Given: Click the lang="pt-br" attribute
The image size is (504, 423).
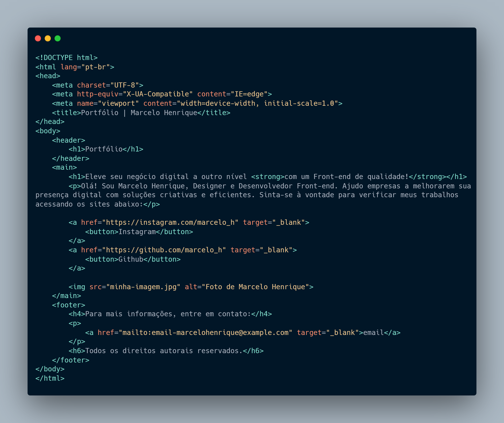Looking at the screenshot, I should pyautogui.click(x=85, y=67).
